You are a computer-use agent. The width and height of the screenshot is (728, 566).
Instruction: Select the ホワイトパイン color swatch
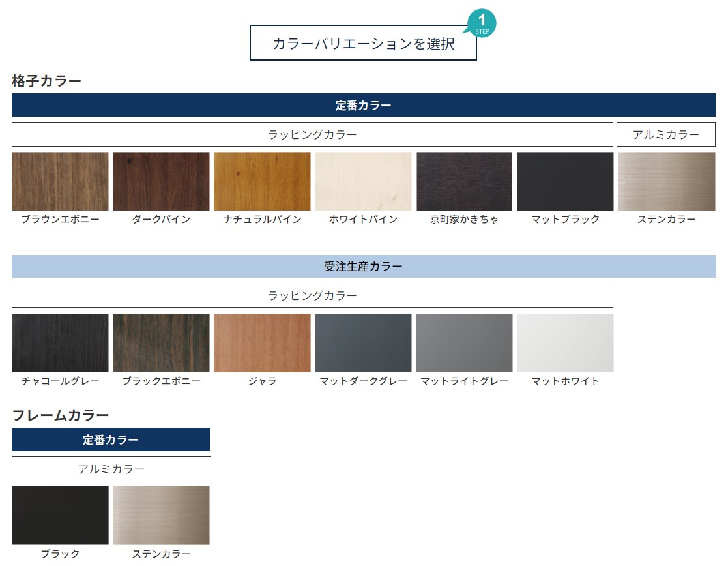(x=363, y=181)
